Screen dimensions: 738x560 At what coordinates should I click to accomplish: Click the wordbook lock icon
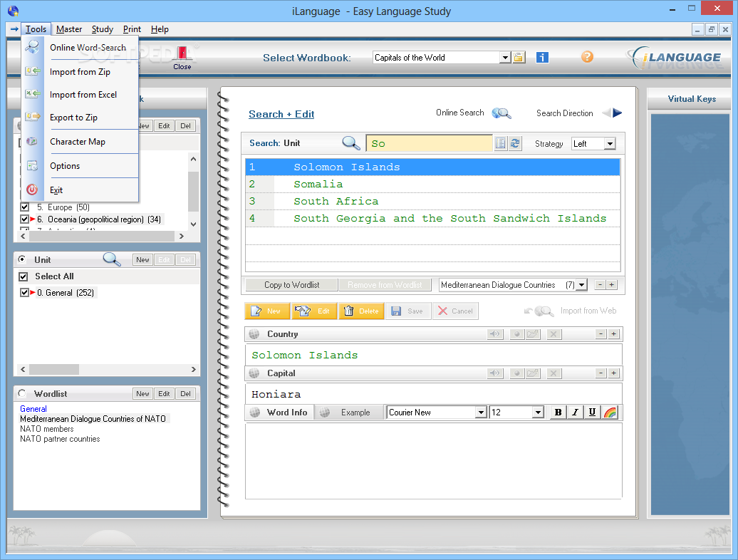tap(519, 58)
